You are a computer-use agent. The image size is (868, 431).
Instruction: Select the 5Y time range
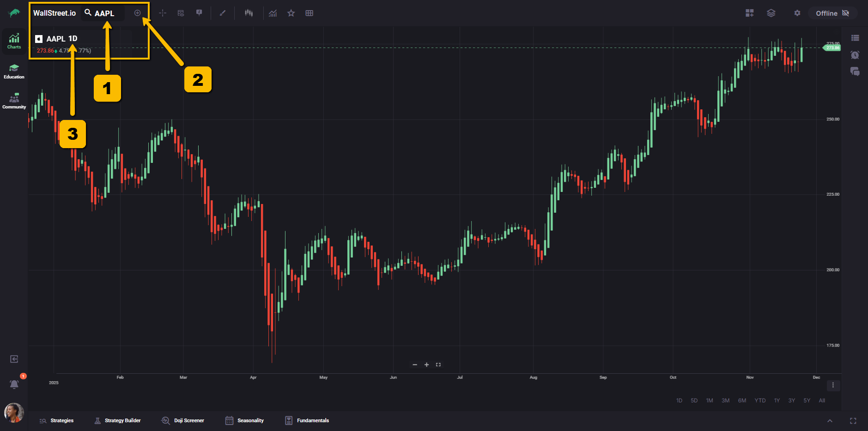coord(807,401)
